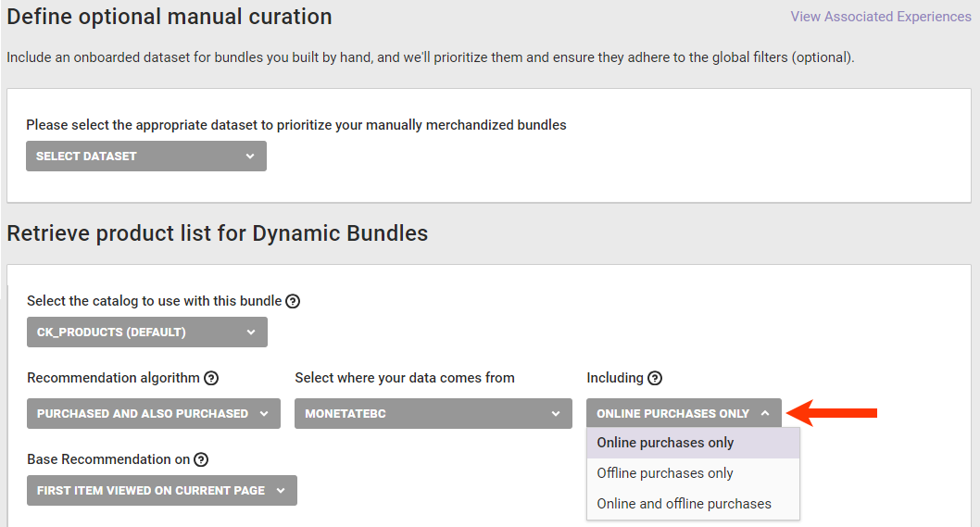Click help icon beside Base Recommendation on
This screenshot has height=527, width=980.
tap(201, 459)
